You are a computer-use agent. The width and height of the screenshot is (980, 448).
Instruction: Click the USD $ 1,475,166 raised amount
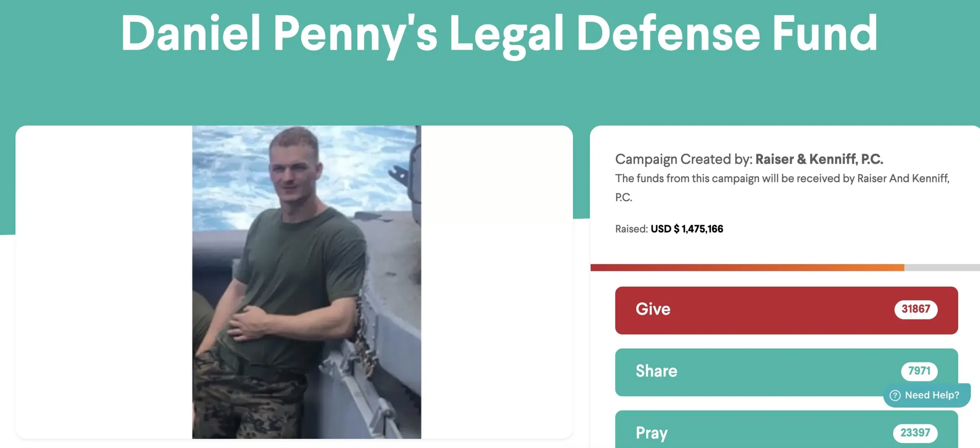687,229
